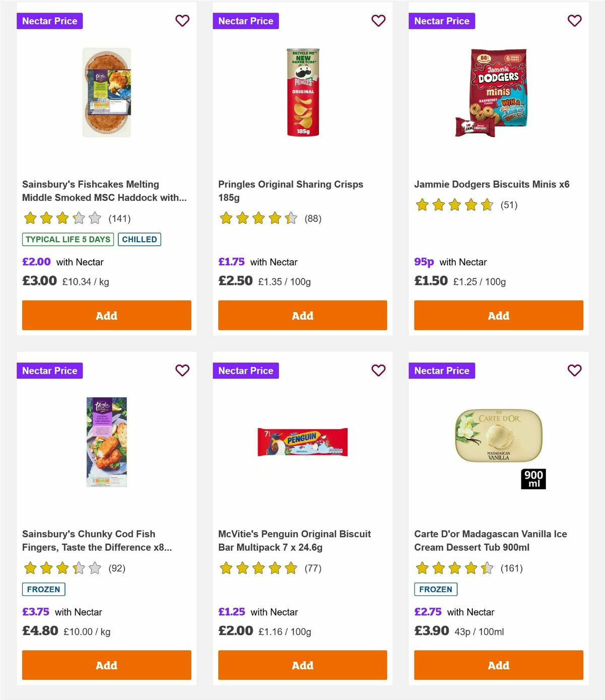The height and width of the screenshot is (700, 605).
Task: Open the McVitie's Penguin Biscuit Bar product page
Action: (x=294, y=540)
